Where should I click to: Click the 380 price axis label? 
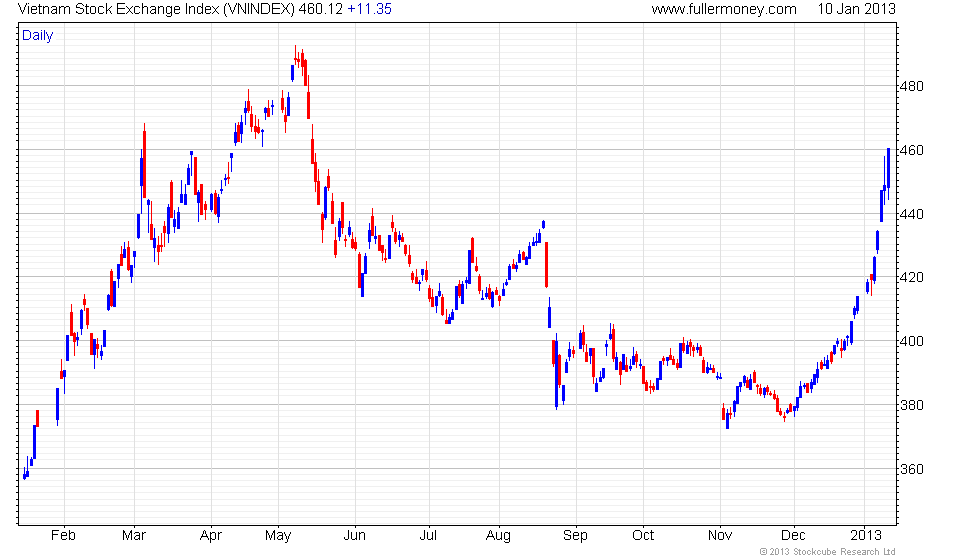click(x=911, y=405)
